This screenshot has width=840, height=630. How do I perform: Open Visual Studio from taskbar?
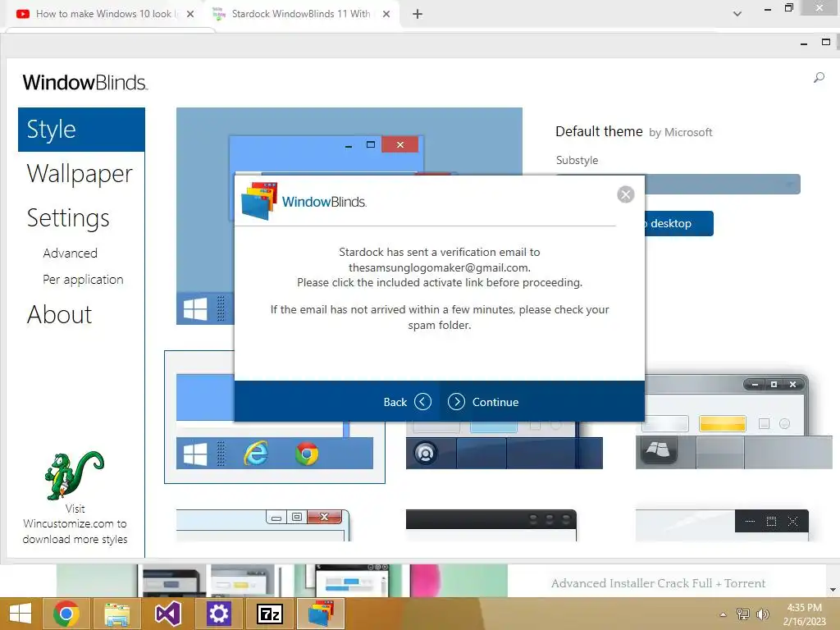(x=167, y=614)
